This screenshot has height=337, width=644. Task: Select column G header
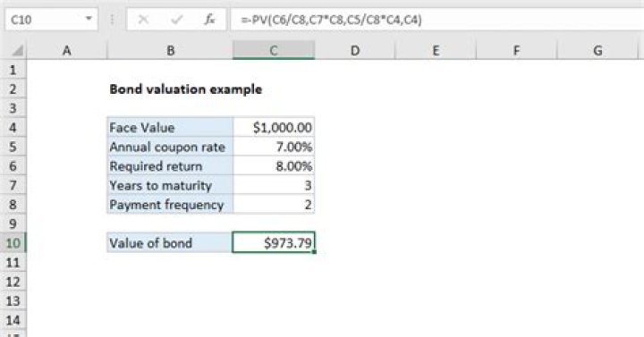point(597,50)
